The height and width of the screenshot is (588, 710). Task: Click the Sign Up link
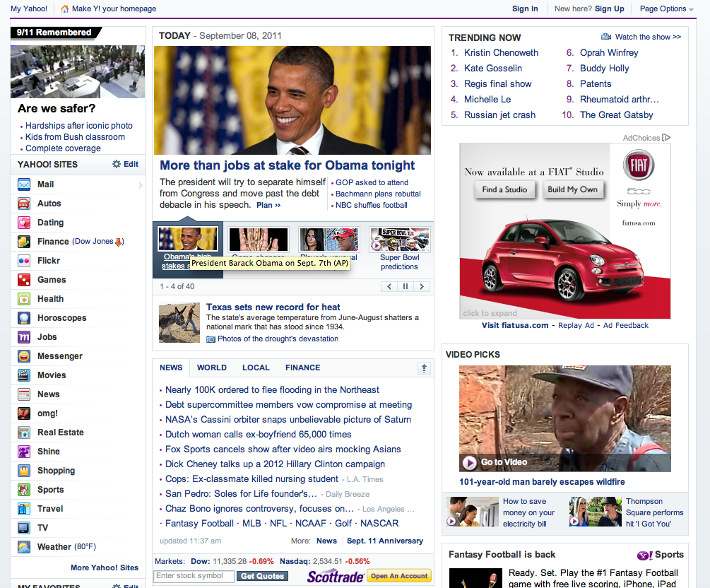pyautogui.click(x=610, y=8)
